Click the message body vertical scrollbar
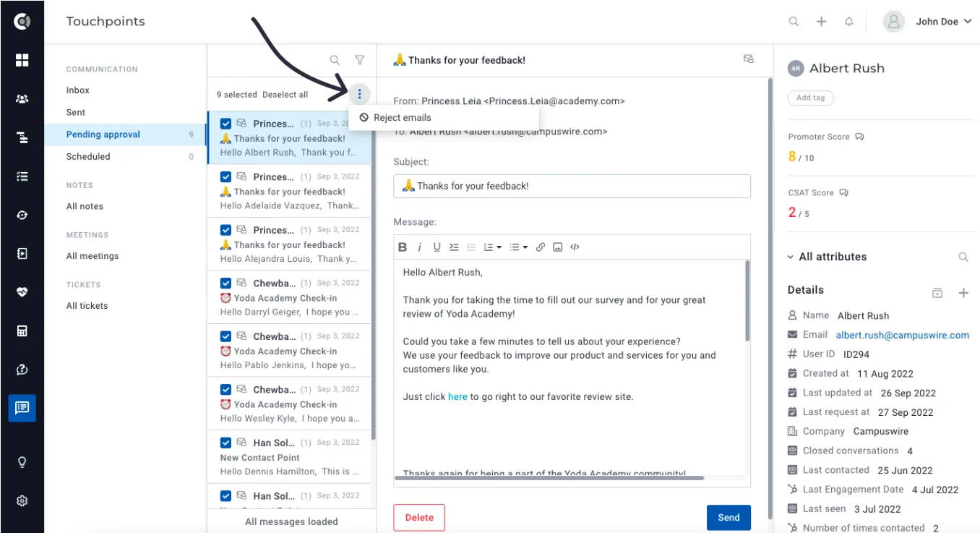The image size is (980, 533). (747, 301)
